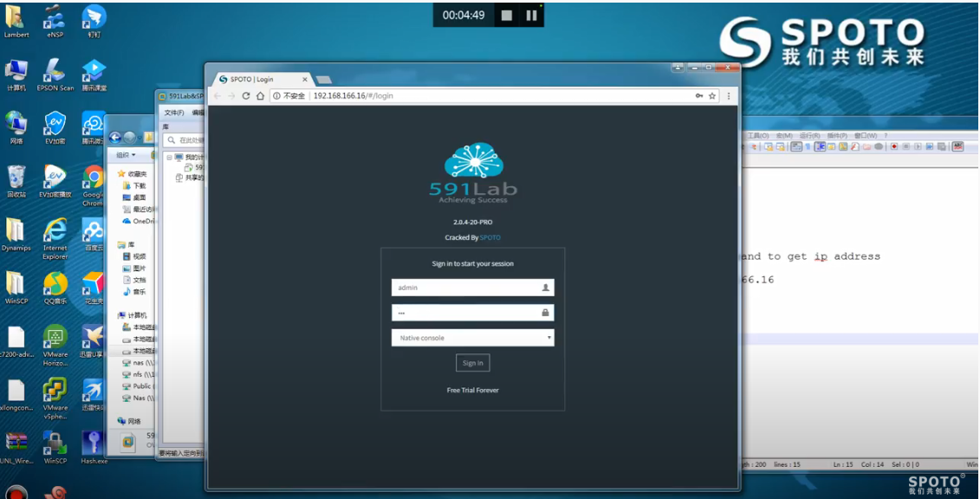Open the EV加密 desktop shortcut

(55, 128)
